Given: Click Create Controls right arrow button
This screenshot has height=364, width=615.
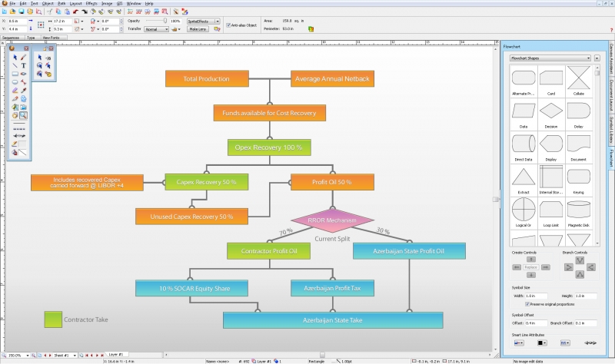Looking at the screenshot, I should coord(546,267).
